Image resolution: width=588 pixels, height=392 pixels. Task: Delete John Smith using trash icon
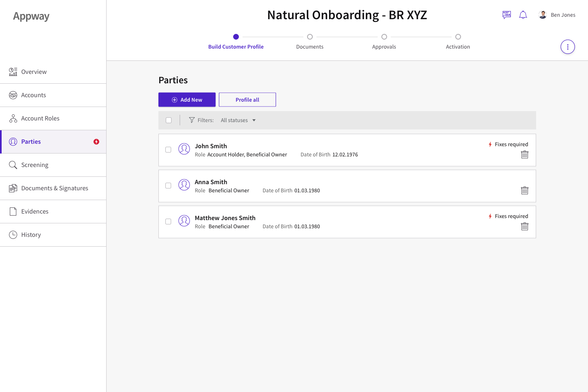coord(525,155)
